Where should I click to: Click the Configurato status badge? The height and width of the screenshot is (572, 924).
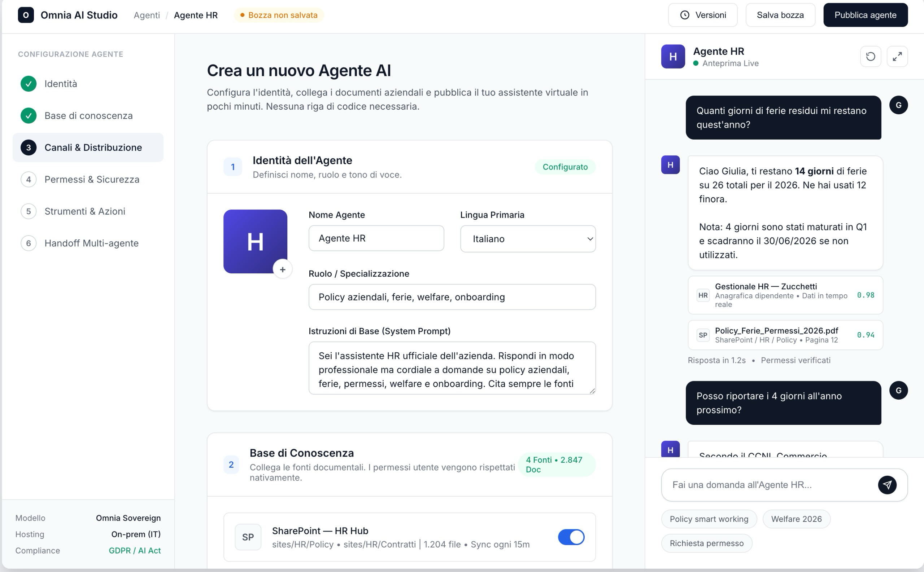coord(565,167)
